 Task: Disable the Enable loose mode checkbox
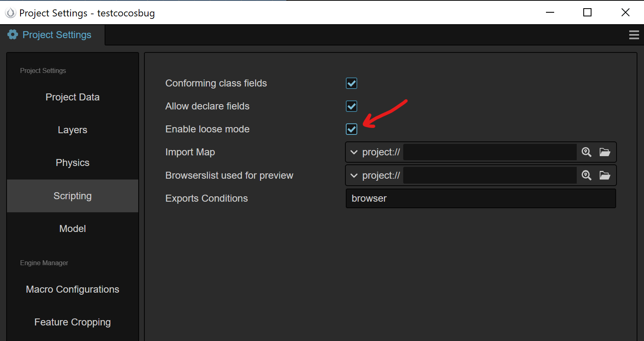[352, 129]
